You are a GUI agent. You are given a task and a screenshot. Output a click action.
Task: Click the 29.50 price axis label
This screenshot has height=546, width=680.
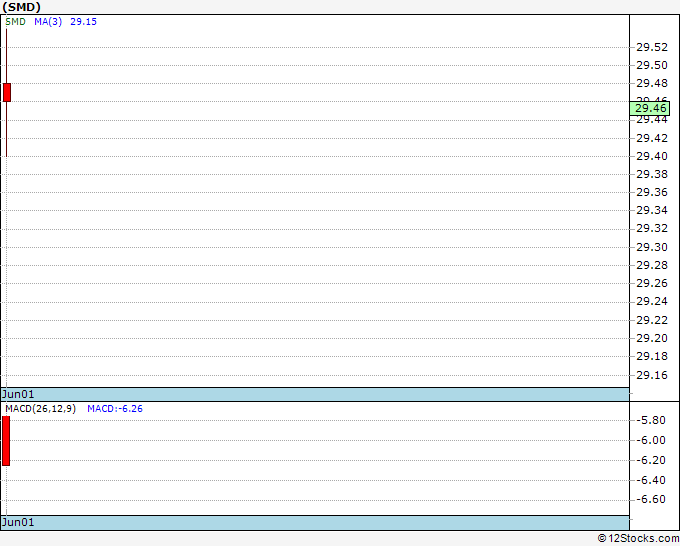tap(652, 65)
